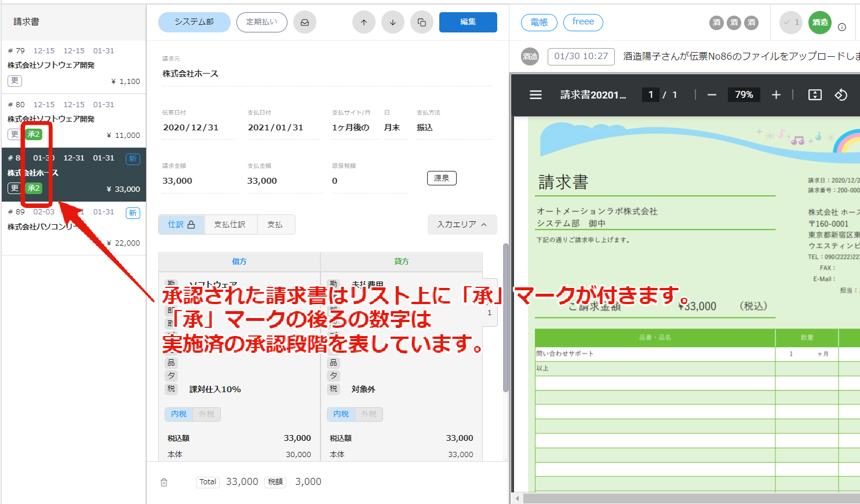Click the 課対仕入10% tax category

point(215,389)
